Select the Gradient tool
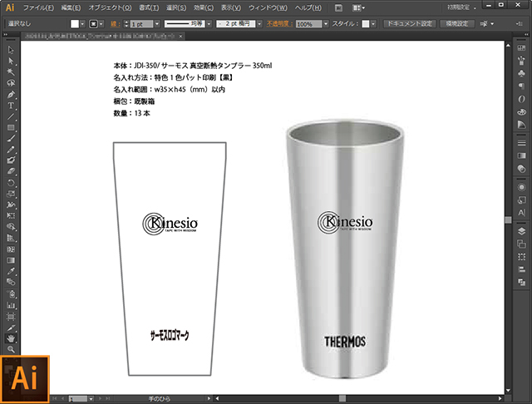The height and width of the screenshot is (404, 532). [11, 260]
